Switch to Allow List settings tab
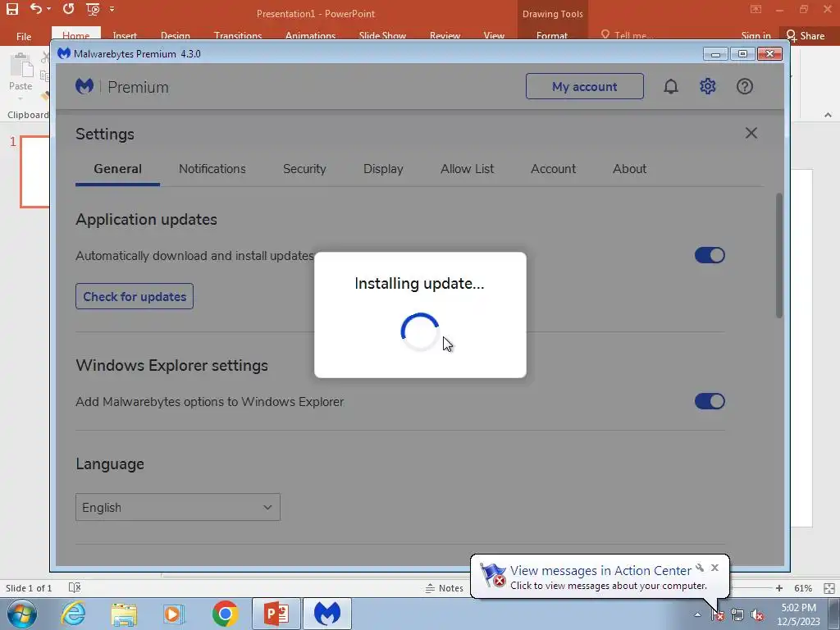 (x=467, y=169)
